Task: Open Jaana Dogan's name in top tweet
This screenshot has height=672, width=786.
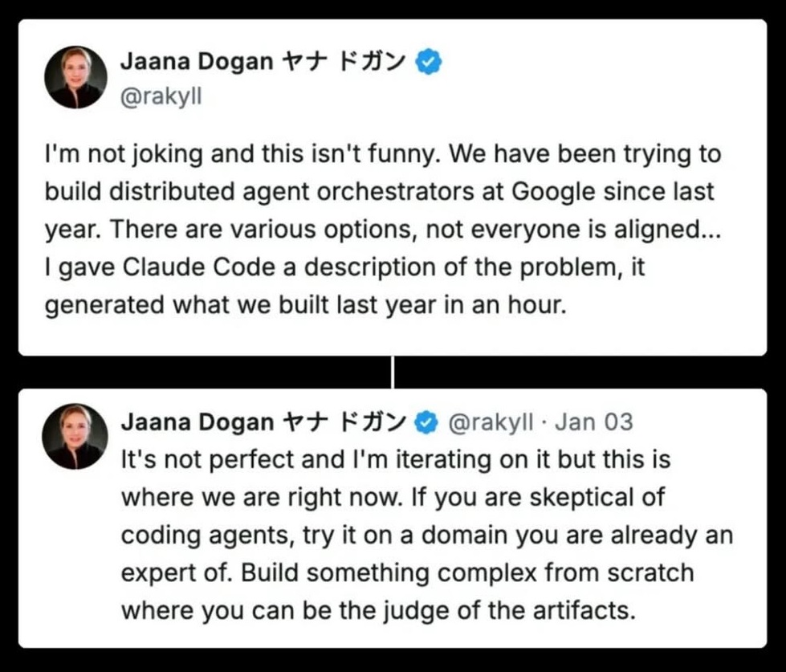Action: pos(197,63)
